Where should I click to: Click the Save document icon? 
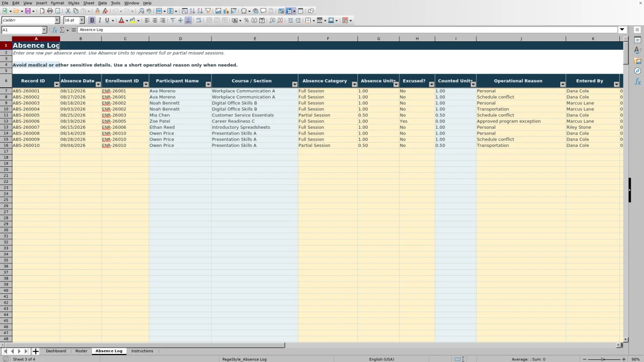click(x=28, y=11)
